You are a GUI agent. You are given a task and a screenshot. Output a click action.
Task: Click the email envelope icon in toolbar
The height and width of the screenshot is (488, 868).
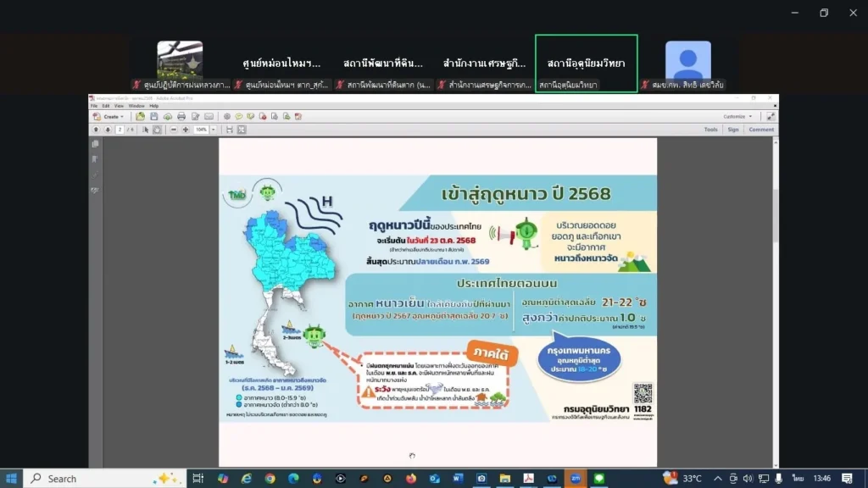click(x=209, y=116)
